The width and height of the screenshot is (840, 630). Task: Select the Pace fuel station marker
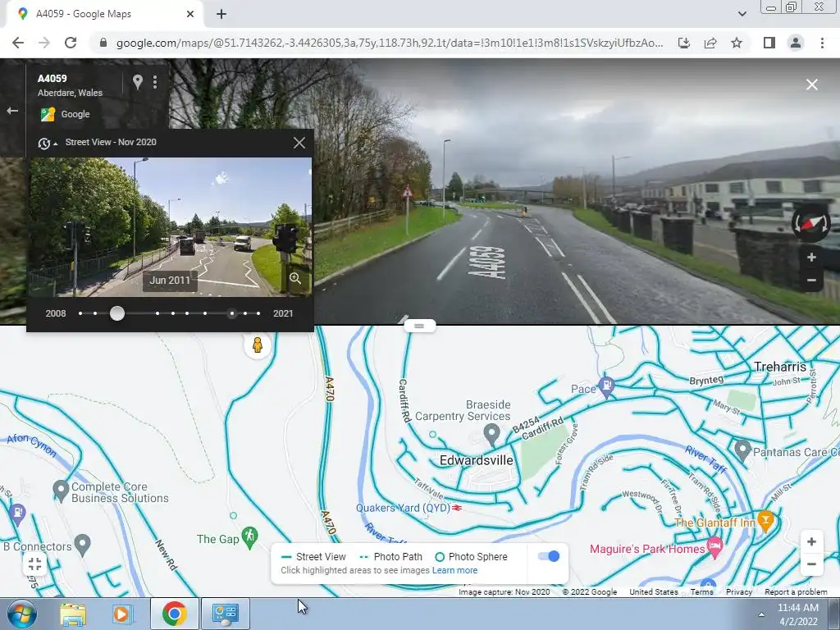[606, 387]
